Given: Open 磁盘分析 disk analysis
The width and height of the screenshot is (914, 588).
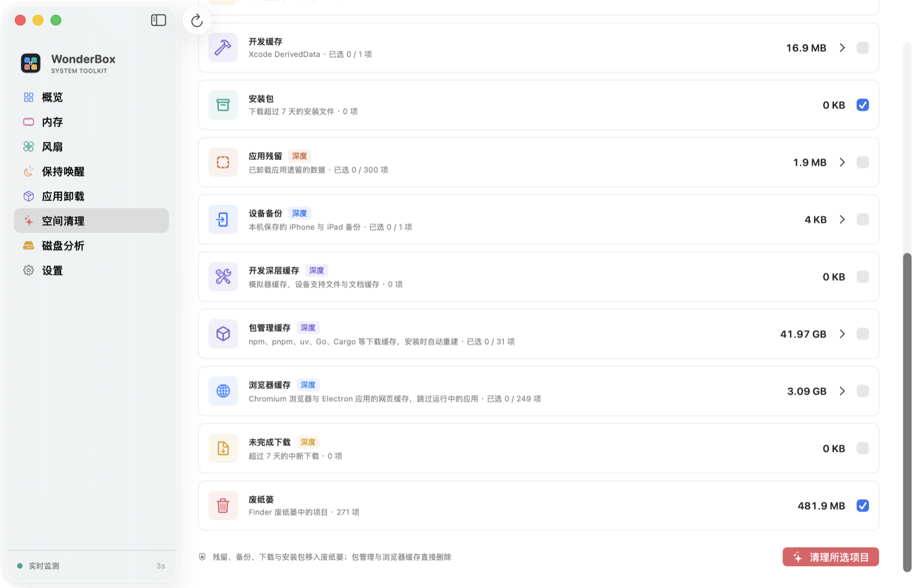Looking at the screenshot, I should click(x=91, y=245).
